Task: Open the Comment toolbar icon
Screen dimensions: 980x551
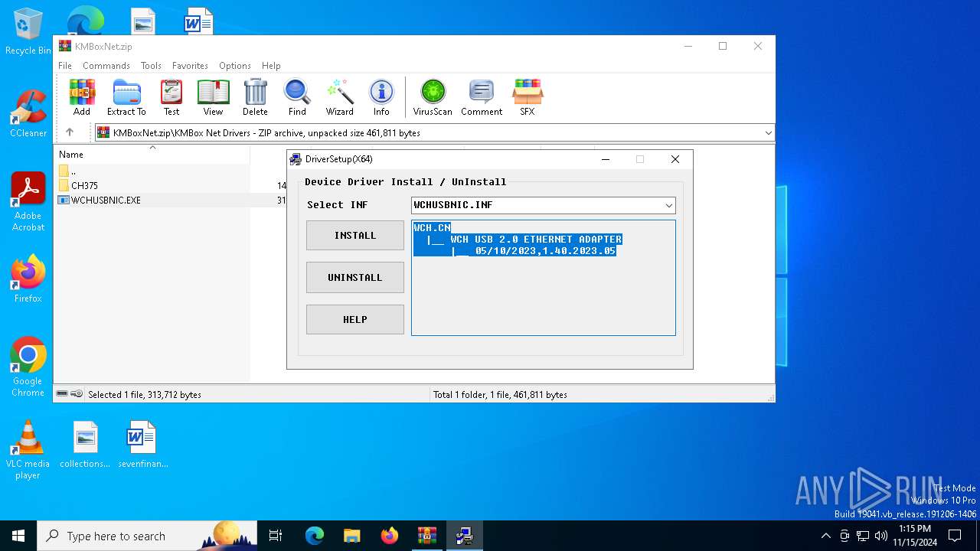Action: click(x=482, y=97)
